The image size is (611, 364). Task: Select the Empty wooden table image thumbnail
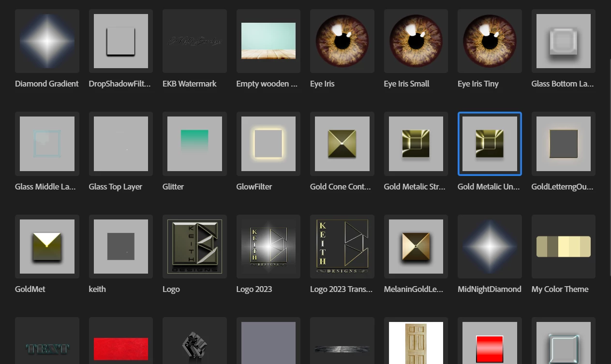tap(268, 41)
